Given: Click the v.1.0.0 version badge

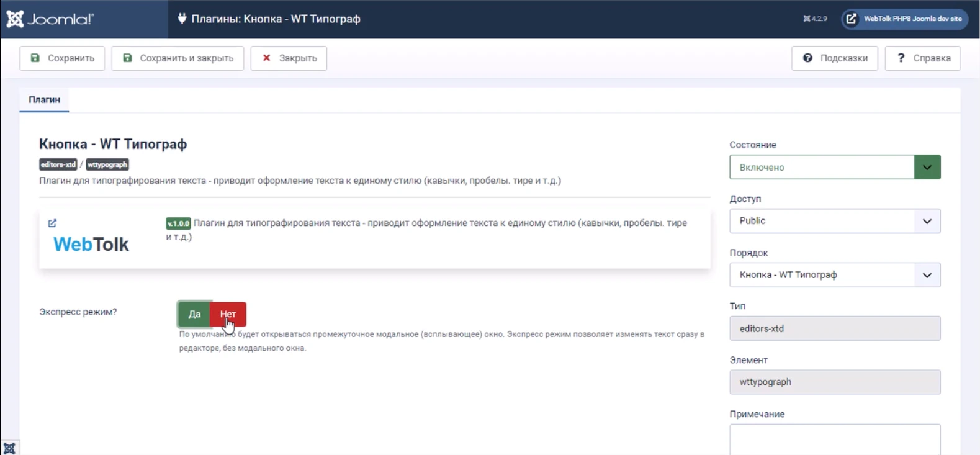Looking at the screenshot, I should [x=178, y=223].
